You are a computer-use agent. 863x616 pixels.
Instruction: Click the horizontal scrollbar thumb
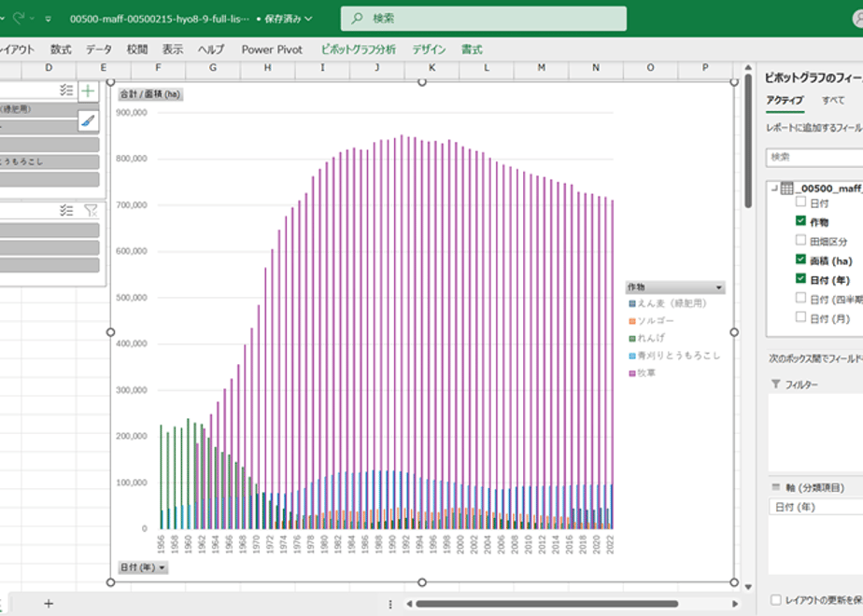546,604
